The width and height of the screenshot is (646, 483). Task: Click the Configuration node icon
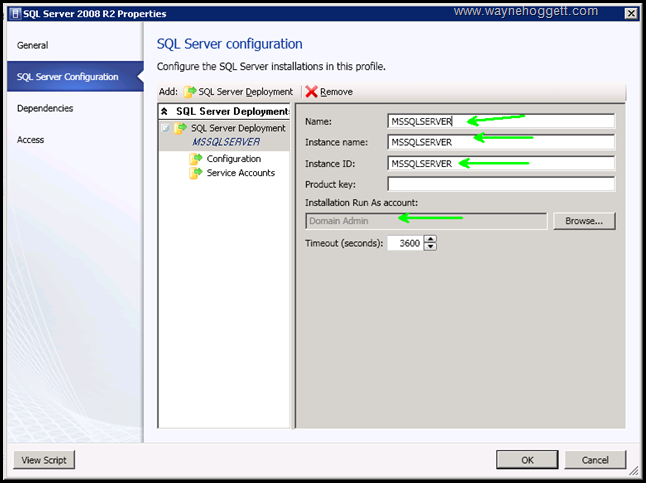pos(196,159)
